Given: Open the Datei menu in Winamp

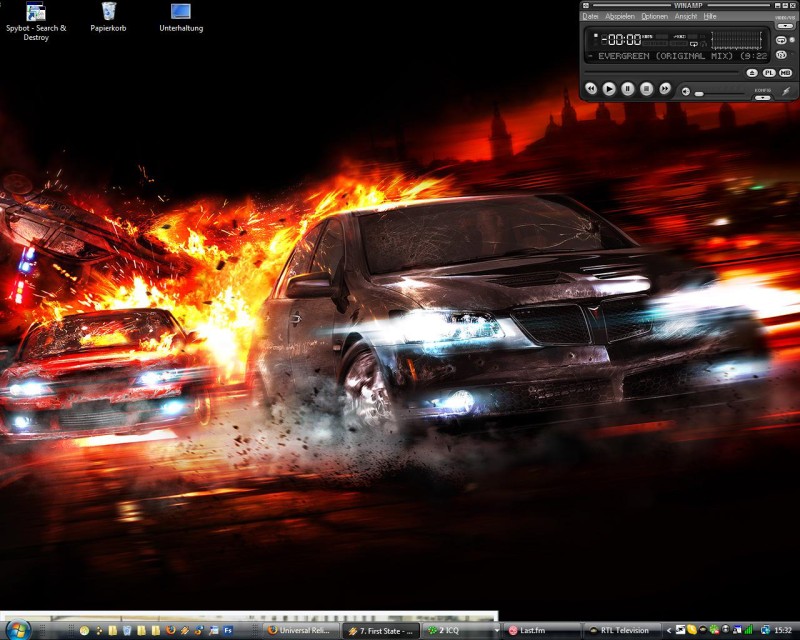Looking at the screenshot, I should 591,16.
